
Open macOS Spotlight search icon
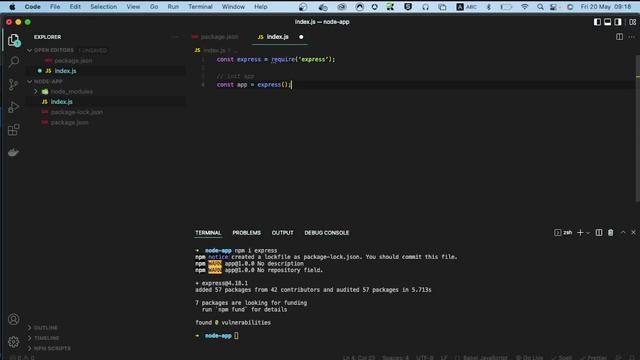point(540,7)
